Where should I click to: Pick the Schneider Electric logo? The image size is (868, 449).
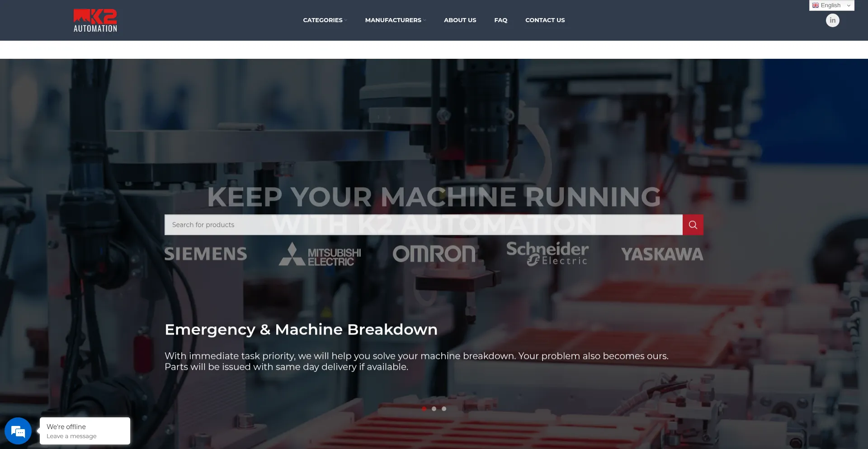tap(547, 253)
